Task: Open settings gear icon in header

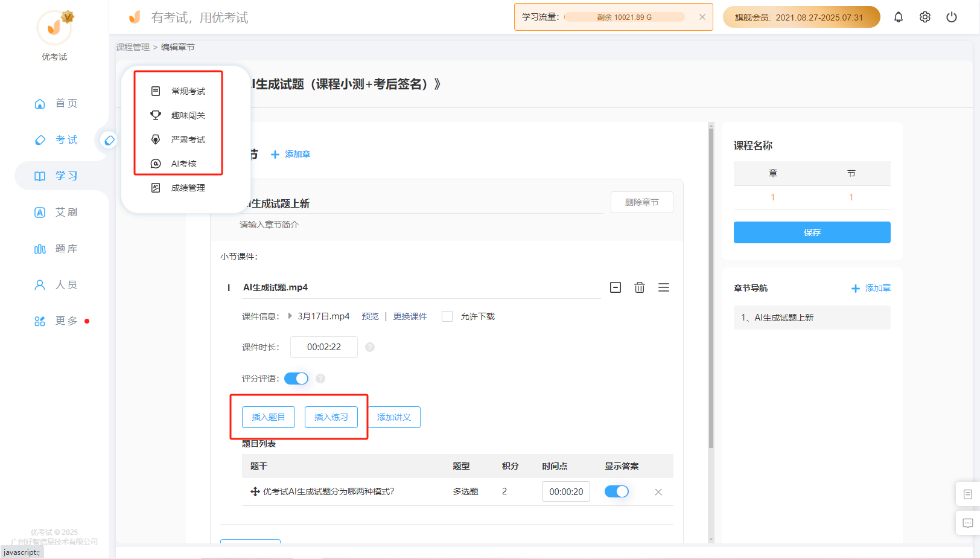Action: click(x=925, y=17)
